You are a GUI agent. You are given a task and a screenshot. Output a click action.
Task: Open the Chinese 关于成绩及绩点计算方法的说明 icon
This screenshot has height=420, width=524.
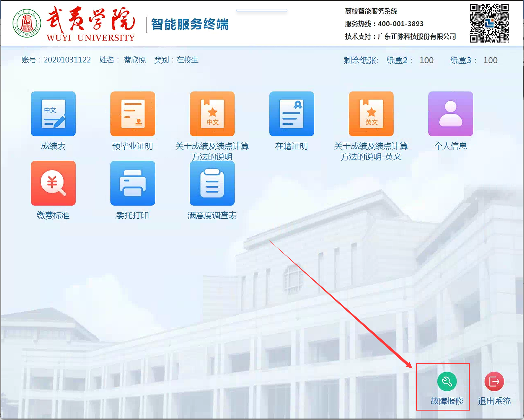[212, 114]
